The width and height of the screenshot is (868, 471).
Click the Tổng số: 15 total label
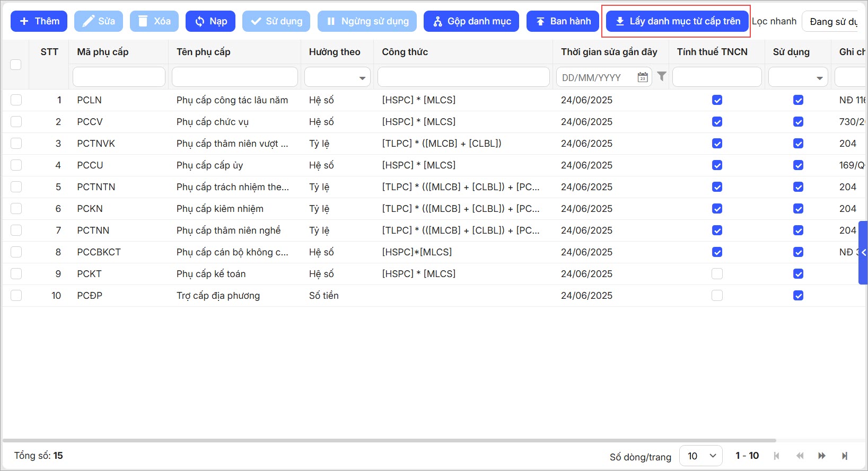[x=38, y=456]
